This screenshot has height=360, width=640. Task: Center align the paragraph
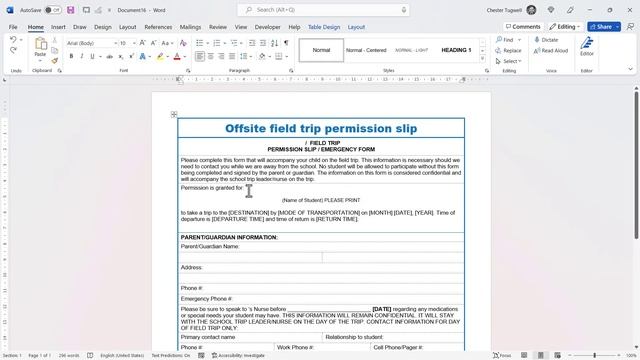211,56
